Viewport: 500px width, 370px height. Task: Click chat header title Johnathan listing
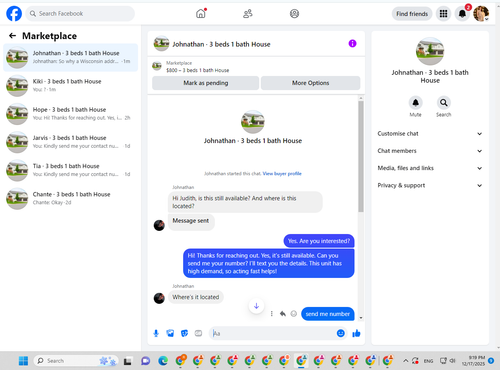[221, 44]
